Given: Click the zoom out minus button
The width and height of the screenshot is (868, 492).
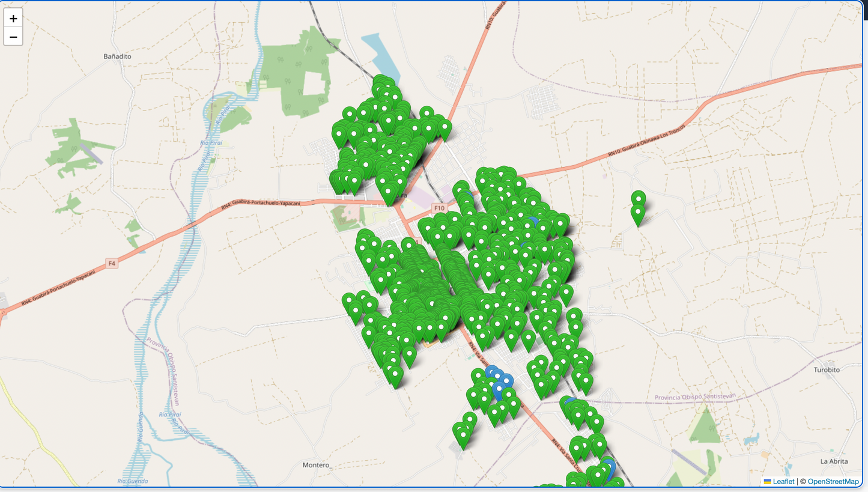Looking at the screenshot, I should (13, 37).
